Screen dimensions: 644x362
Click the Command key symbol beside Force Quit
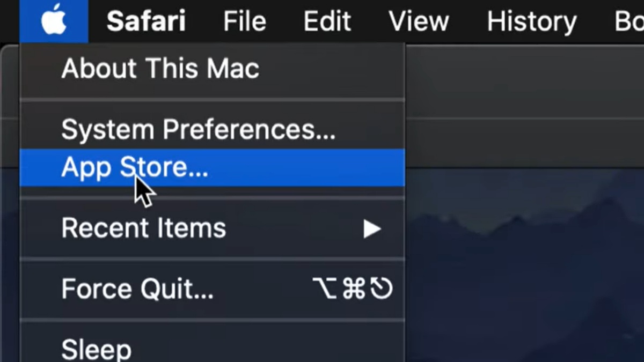click(x=354, y=289)
